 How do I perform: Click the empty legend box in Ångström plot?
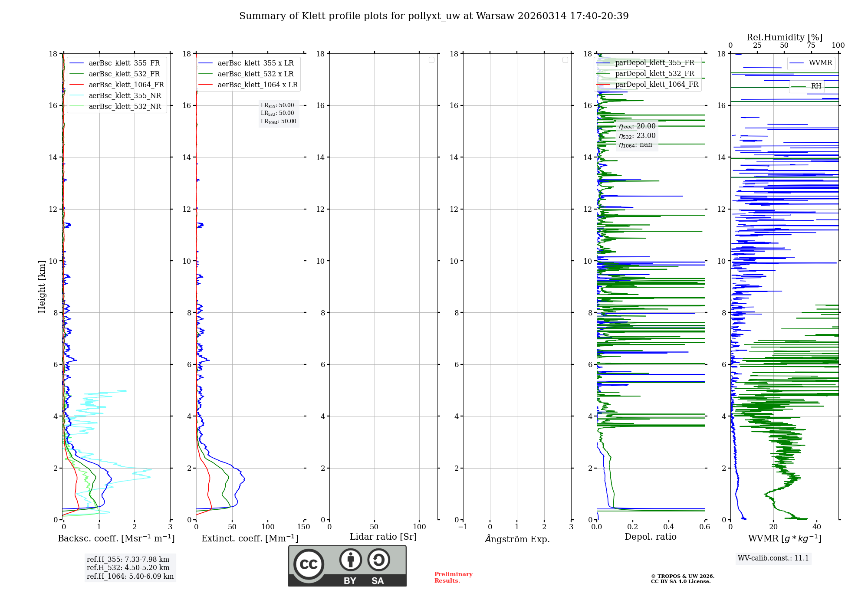point(565,60)
